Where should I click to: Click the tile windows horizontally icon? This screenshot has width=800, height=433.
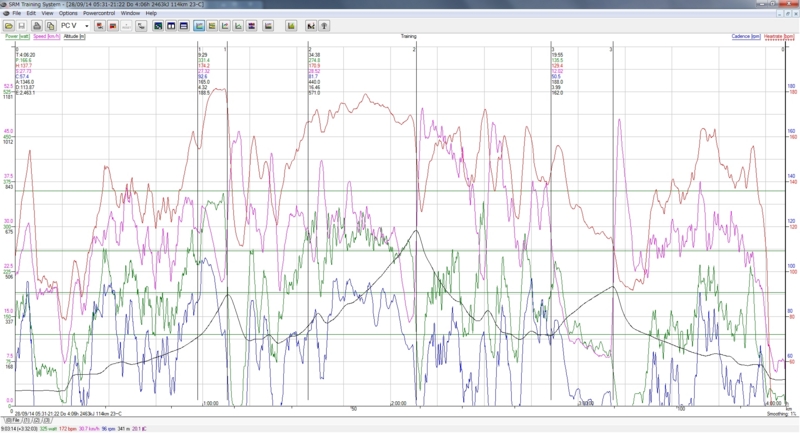coord(184,26)
